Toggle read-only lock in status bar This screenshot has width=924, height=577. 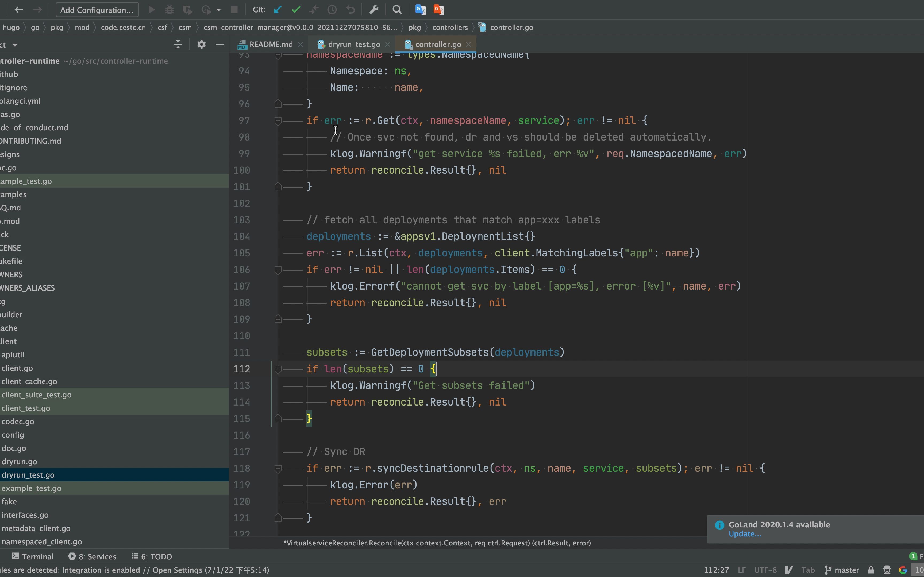871,570
